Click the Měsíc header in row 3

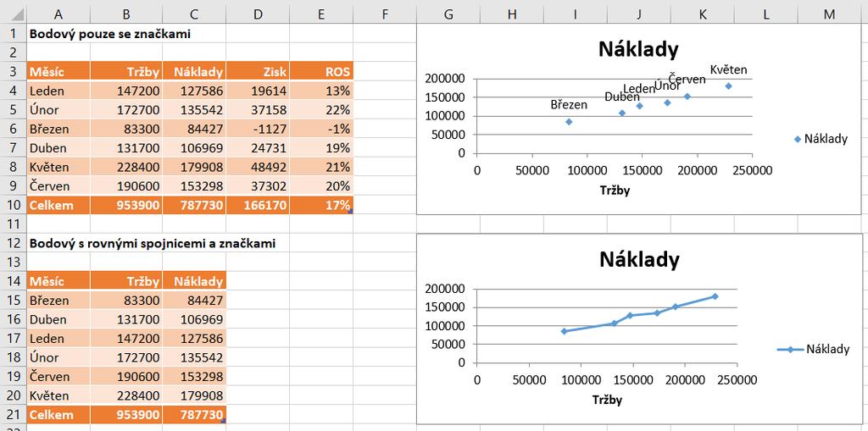click(58, 71)
